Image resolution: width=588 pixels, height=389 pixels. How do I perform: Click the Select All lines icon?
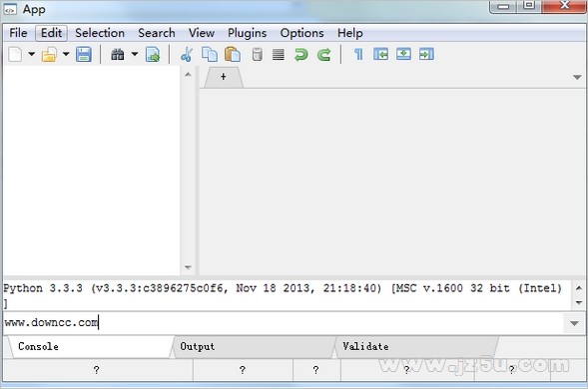point(279,55)
